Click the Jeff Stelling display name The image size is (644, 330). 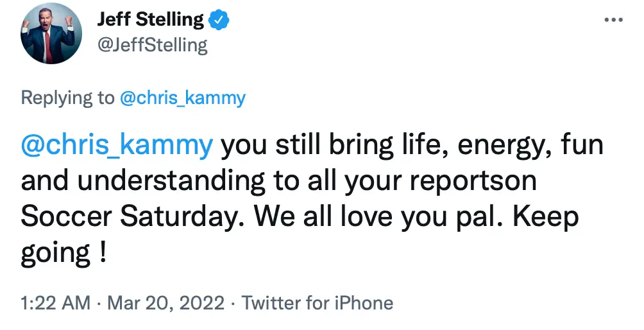(x=151, y=21)
